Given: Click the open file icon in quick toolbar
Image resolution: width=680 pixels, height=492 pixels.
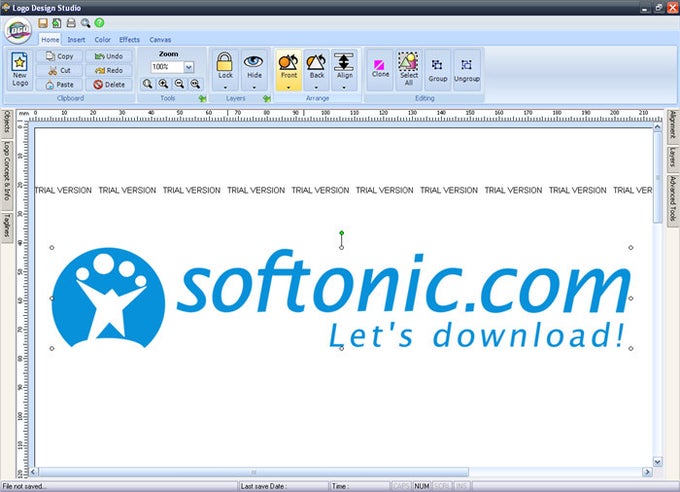Looking at the screenshot, I should coord(57,23).
